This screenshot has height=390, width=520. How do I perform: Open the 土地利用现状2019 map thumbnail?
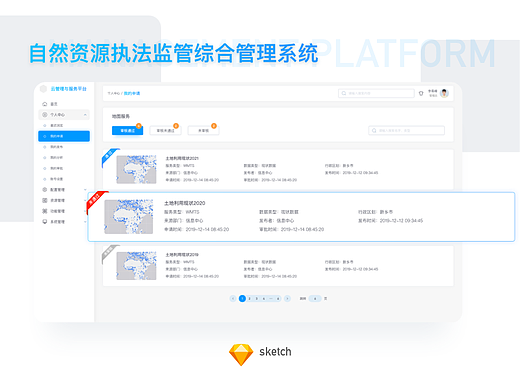click(x=136, y=266)
